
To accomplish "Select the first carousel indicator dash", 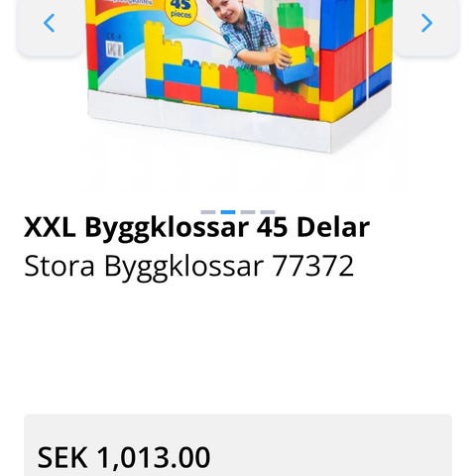I will [x=208, y=212].
